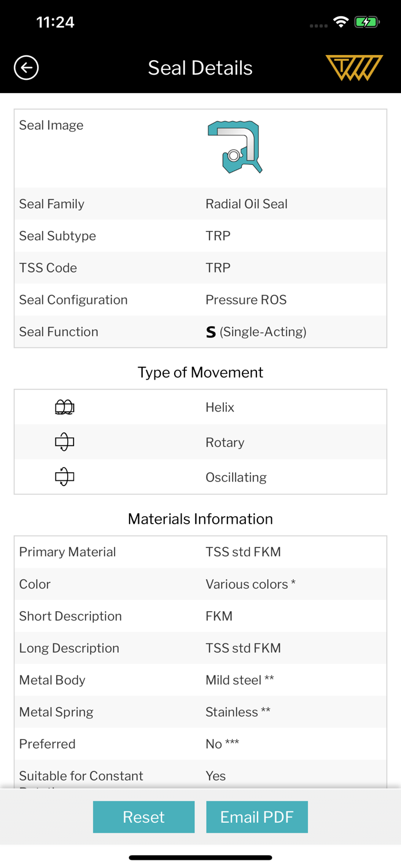Tap the Stainless metal spring value
Viewport: 401px width, 868px height.
238,712
